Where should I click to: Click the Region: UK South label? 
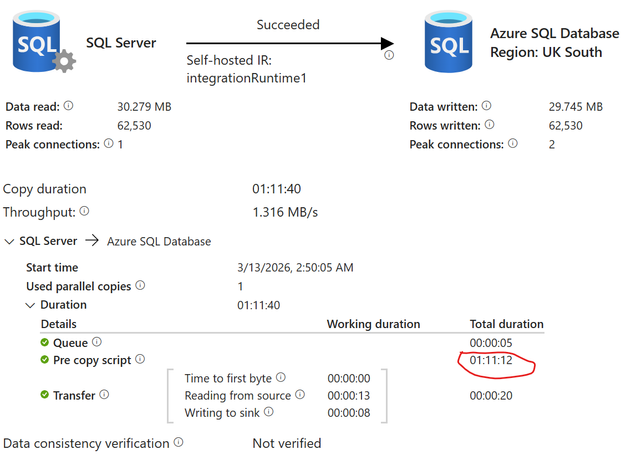point(546,52)
